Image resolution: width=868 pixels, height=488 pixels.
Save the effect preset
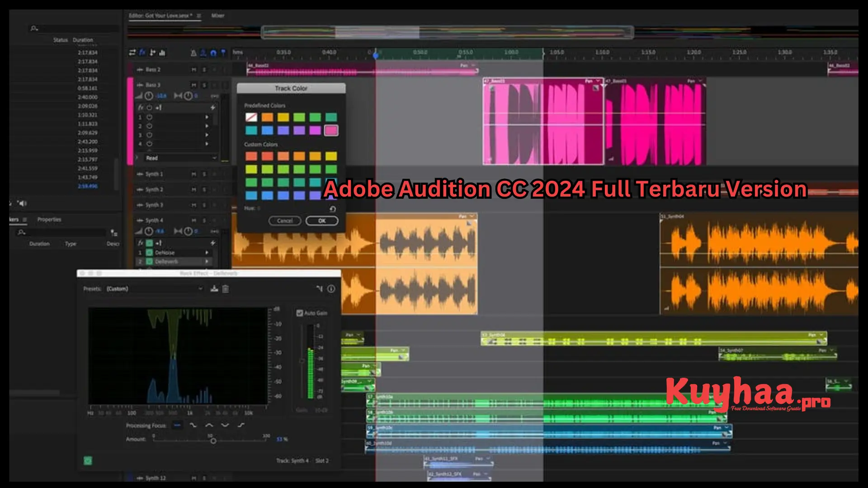point(214,289)
